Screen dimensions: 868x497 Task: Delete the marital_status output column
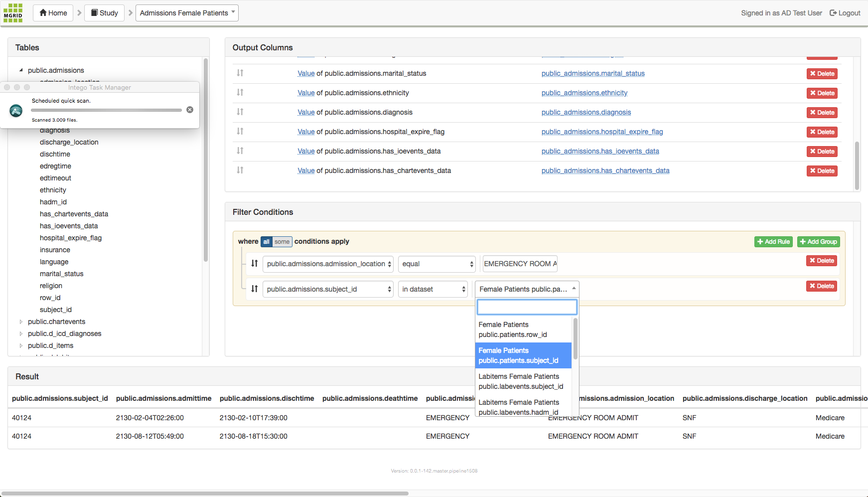[x=822, y=74]
